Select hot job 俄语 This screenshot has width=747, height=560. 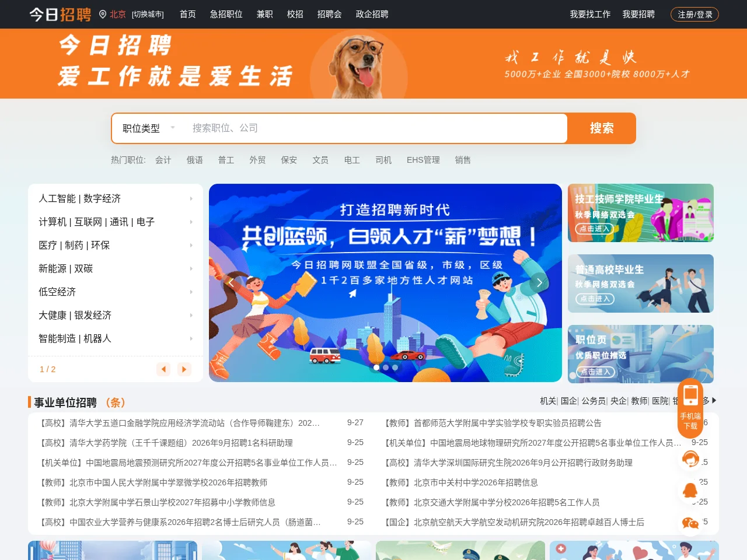click(x=195, y=160)
